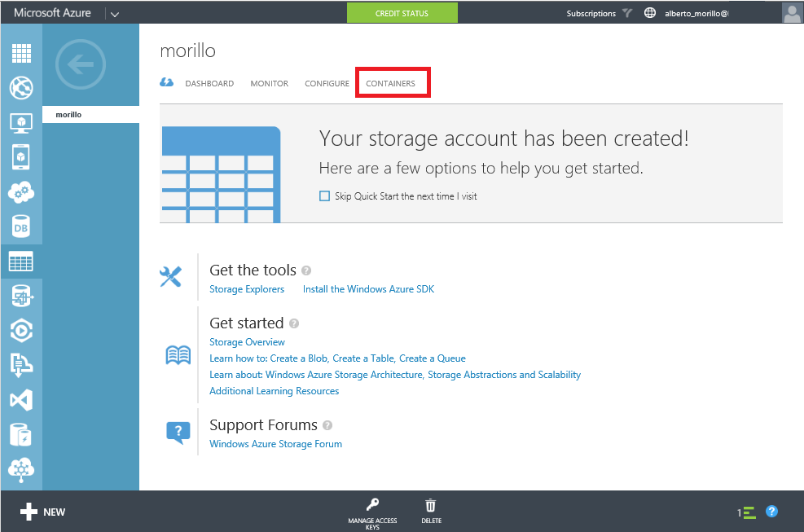Open the Create a Table link
The height and width of the screenshot is (532, 804).
click(x=363, y=358)
